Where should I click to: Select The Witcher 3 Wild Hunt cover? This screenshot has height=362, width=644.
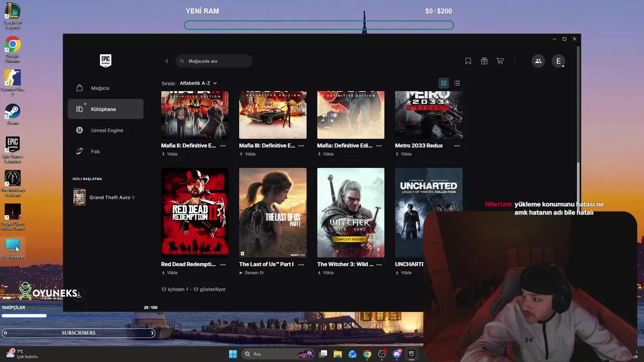(x=351, y=213)
